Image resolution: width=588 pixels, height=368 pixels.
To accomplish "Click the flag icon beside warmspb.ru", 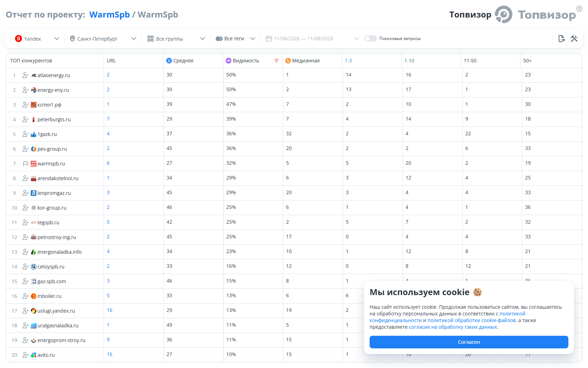I will click(26, 163).
